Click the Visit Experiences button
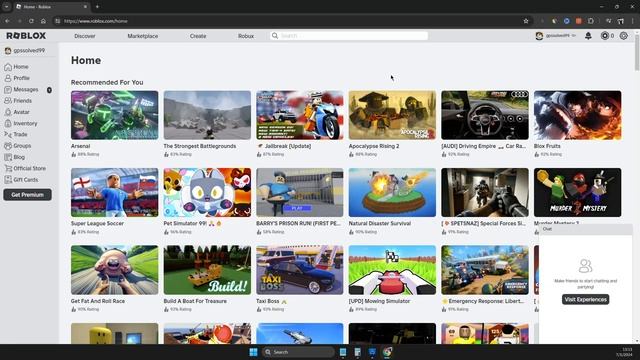The width and height of the screenshot is (640, 360). [x=585, y=299]
